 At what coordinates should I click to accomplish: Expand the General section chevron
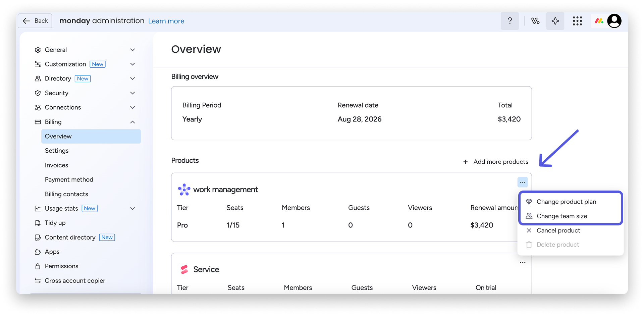tap(132, 50)
